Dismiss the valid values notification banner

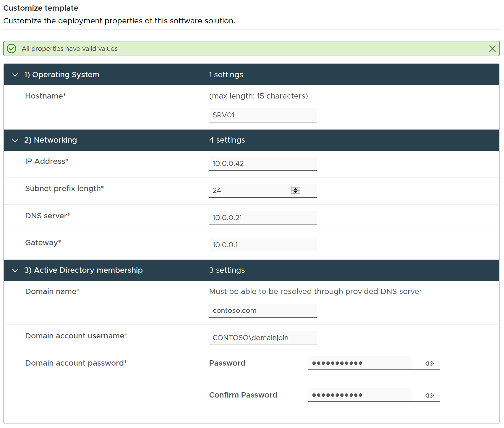coord(492,49)
